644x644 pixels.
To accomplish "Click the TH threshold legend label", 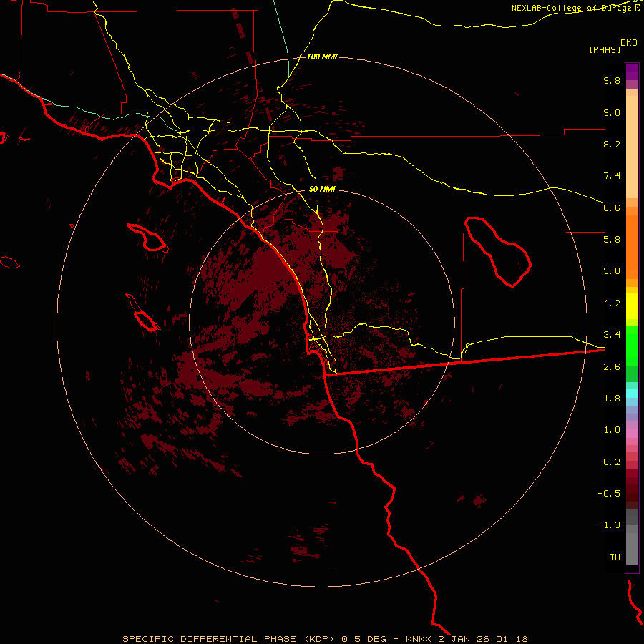I will tap(615, 557).
